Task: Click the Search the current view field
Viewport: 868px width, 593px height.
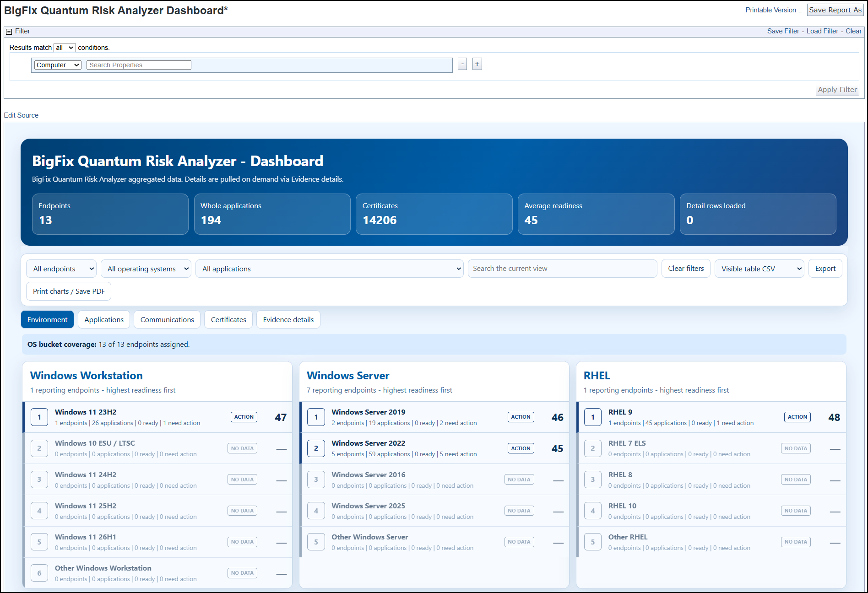Action: click(x=563, y=269)
